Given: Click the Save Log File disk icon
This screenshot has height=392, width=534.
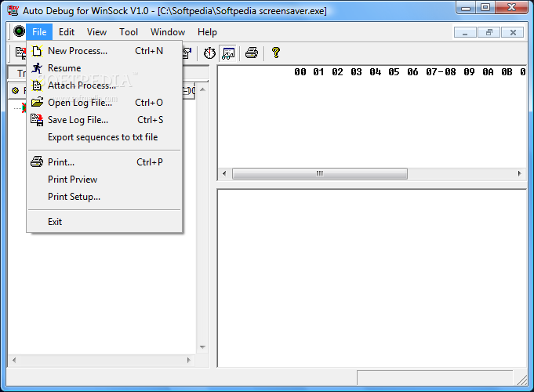Looking at the screenshot, I should tap(37, 120).
